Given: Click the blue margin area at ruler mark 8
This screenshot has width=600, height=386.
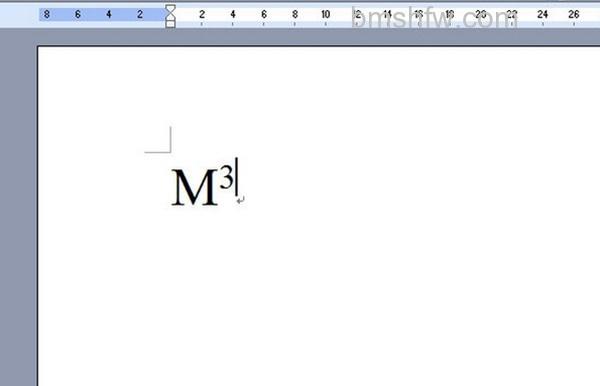Looking at the screenshot, I should click(x=47, y=15).
